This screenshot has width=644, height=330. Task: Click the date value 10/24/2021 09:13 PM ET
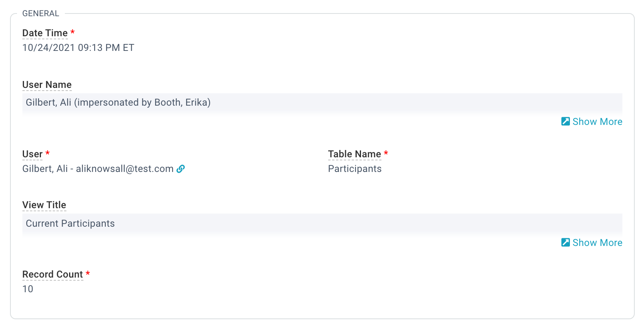(x=78, y=48)
